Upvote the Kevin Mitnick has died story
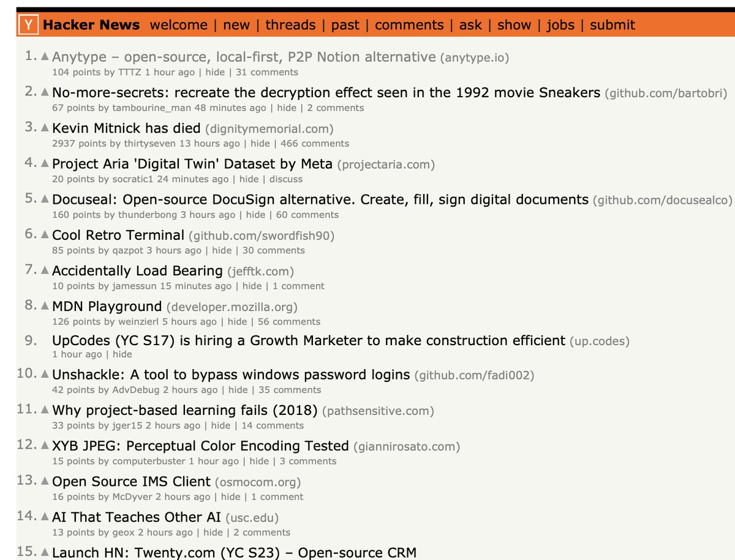This screenshot has width=735, height=560. (x=45, y=128)
